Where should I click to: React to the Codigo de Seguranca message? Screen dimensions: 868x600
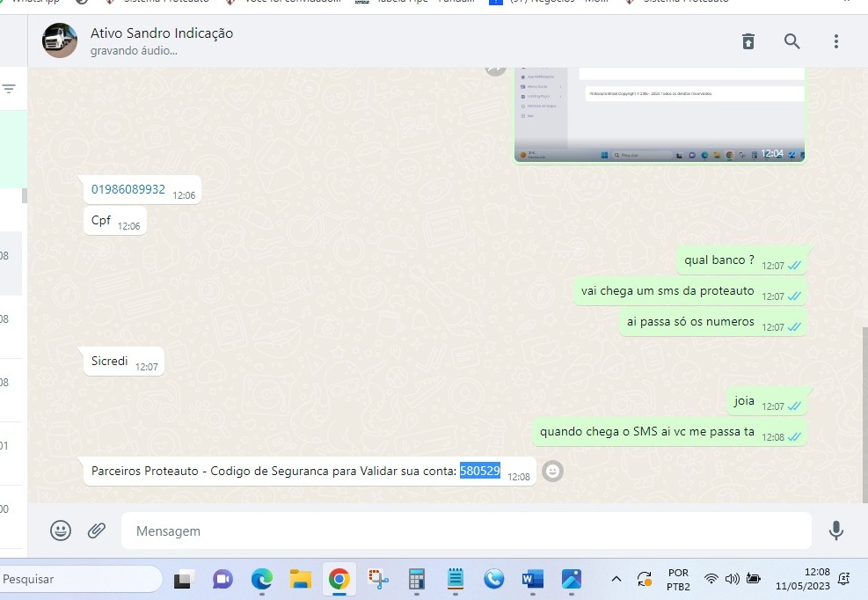[x=552, y=472]
